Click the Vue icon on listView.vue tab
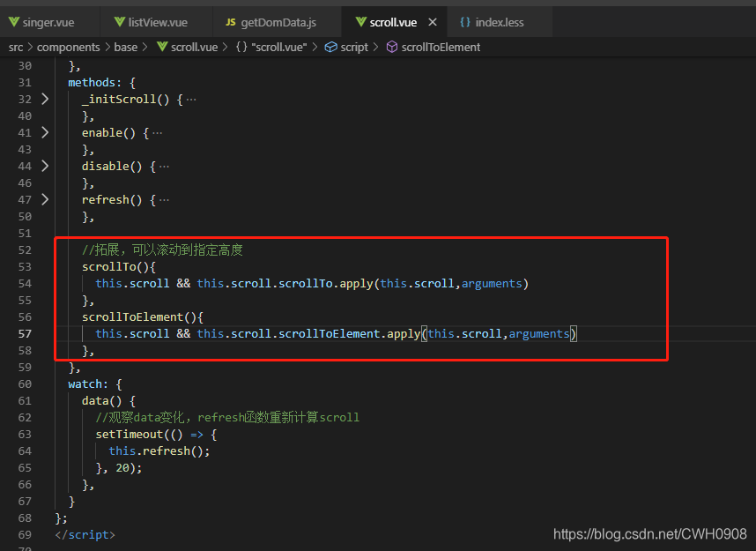 coord(120,22)
